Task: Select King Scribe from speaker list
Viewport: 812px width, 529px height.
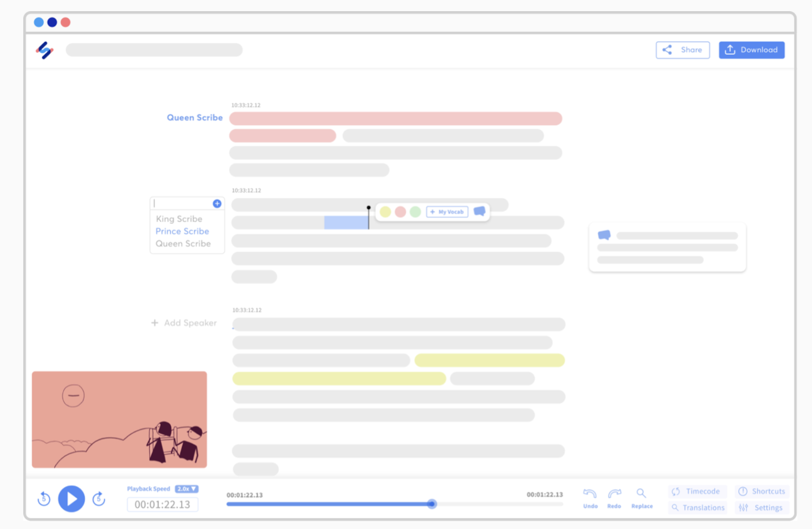Action: pos(179,219)
